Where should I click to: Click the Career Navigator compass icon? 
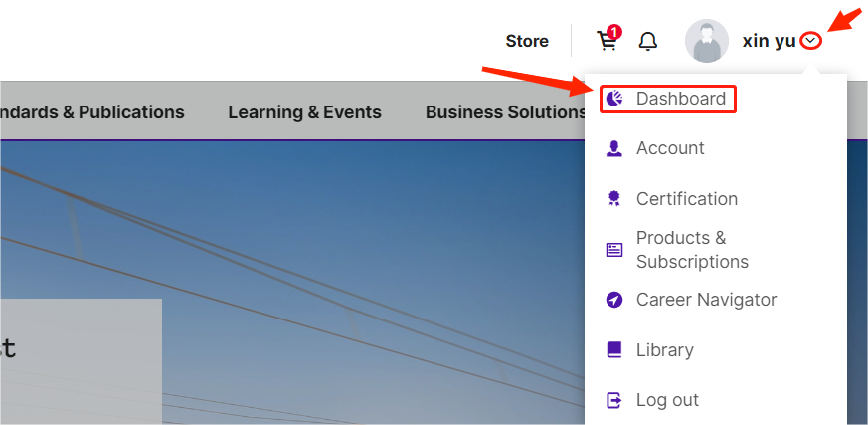click(614, 300)
